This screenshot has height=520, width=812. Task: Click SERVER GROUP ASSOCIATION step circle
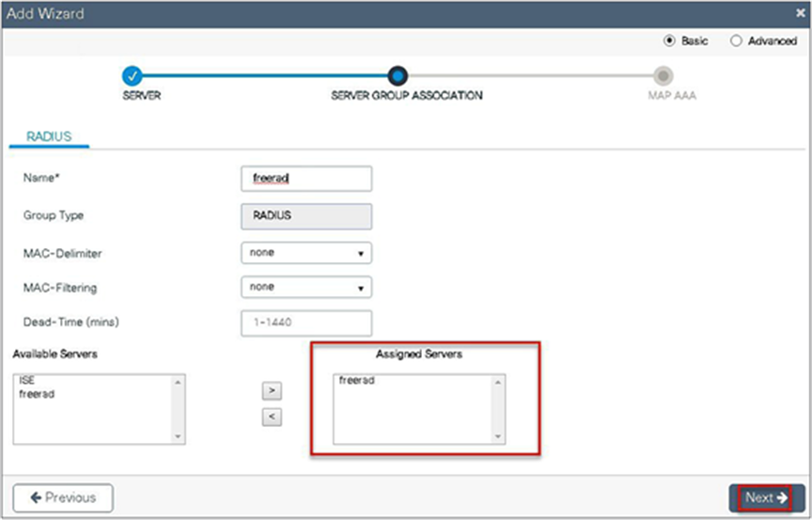(x=398, y=76)
